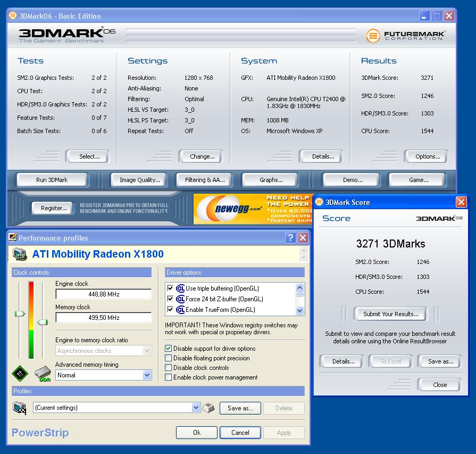Click the Newegg advertisement banner
The height and width of the screenshot is (454, 476).
click(x=253, y=209)
